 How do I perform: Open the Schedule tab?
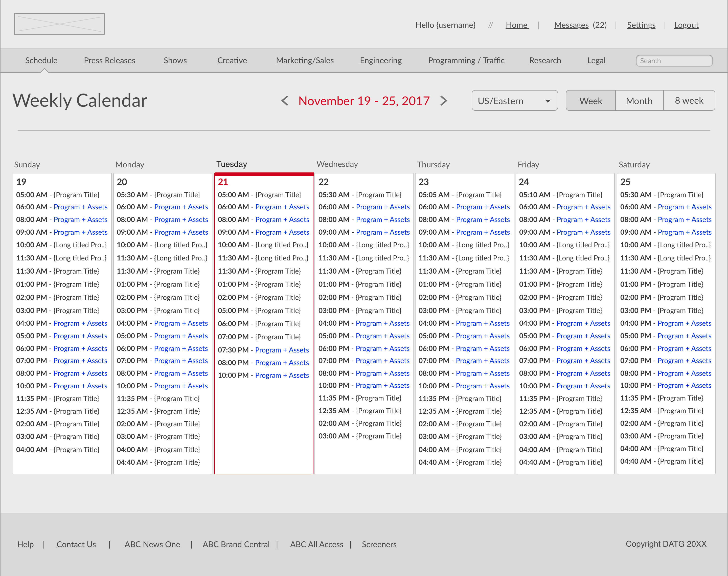(41, 60)
